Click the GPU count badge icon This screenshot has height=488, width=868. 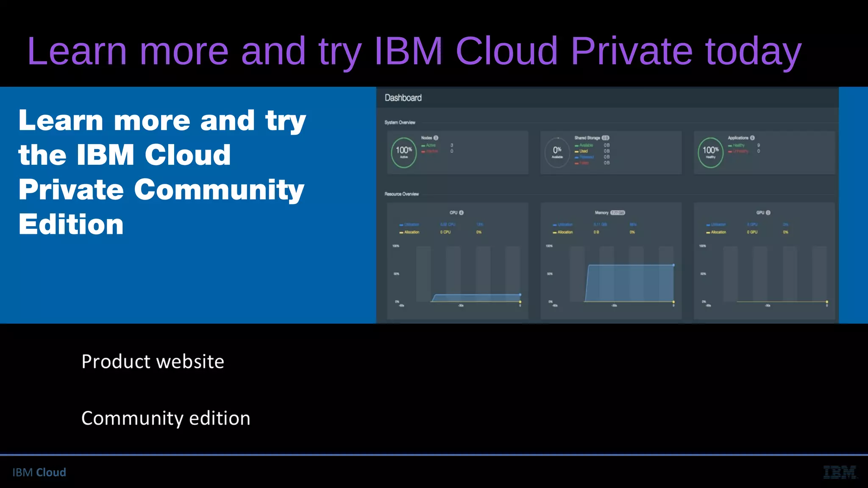click(x=768, y=213)
